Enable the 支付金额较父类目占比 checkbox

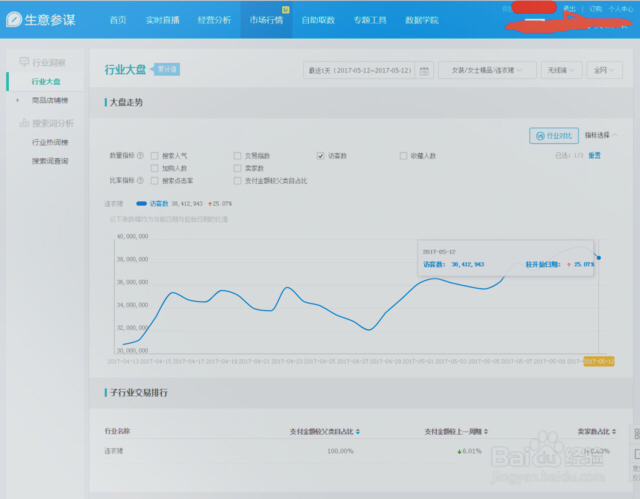(x=237, y=181)
